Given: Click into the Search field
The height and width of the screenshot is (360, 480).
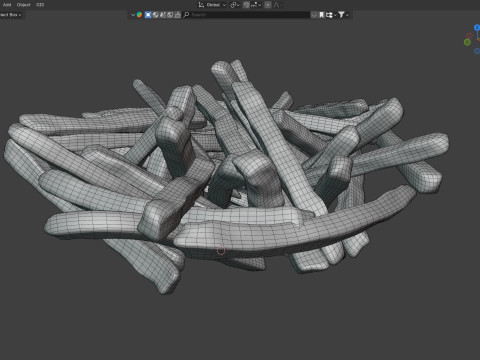Looking at the screenshot, I should click(x=247, y=15).
